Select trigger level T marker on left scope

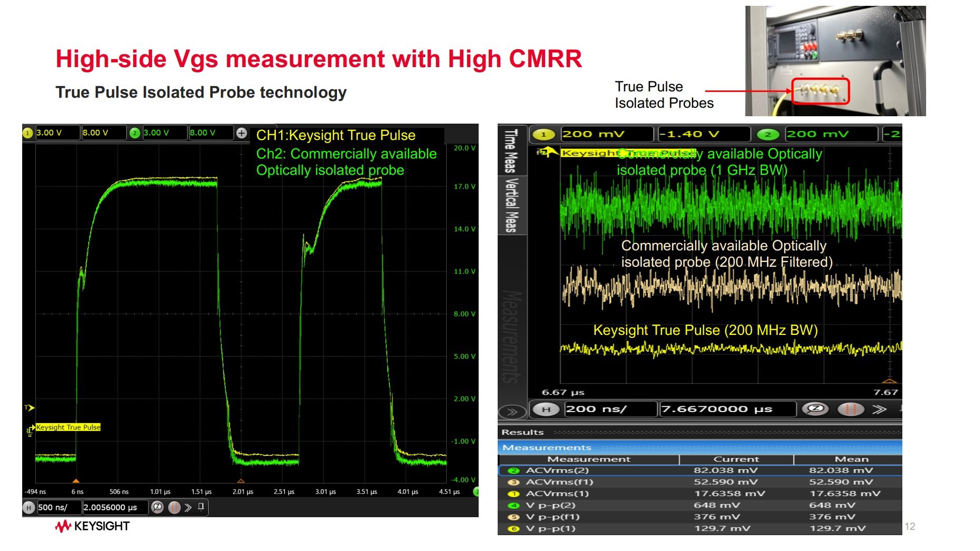(29, 408)
